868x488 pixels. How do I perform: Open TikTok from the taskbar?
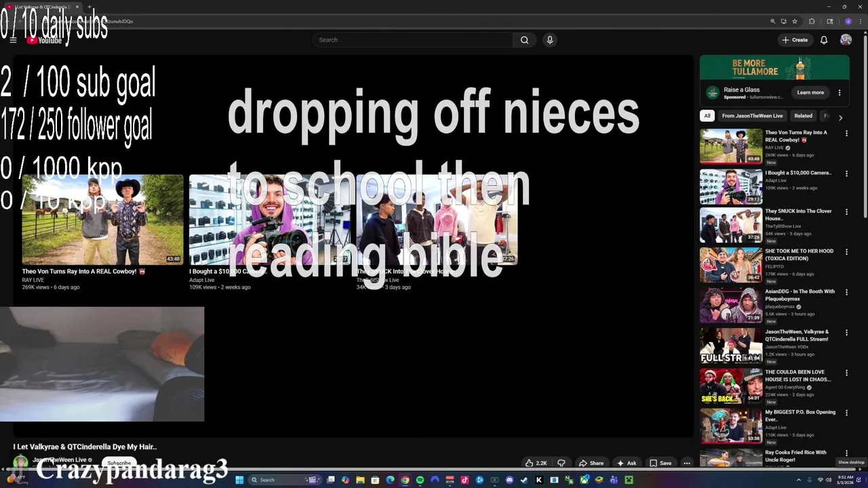(x=465, y=480)
